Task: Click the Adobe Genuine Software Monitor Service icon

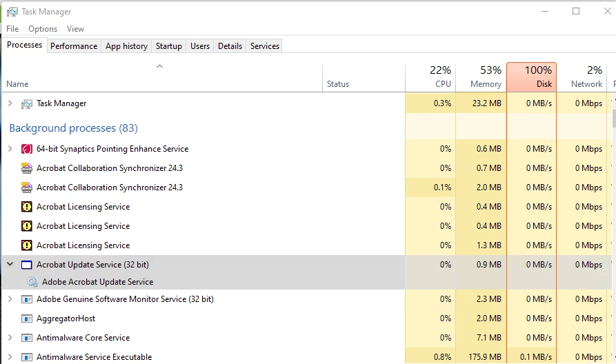Action: (x=27, y=299)
